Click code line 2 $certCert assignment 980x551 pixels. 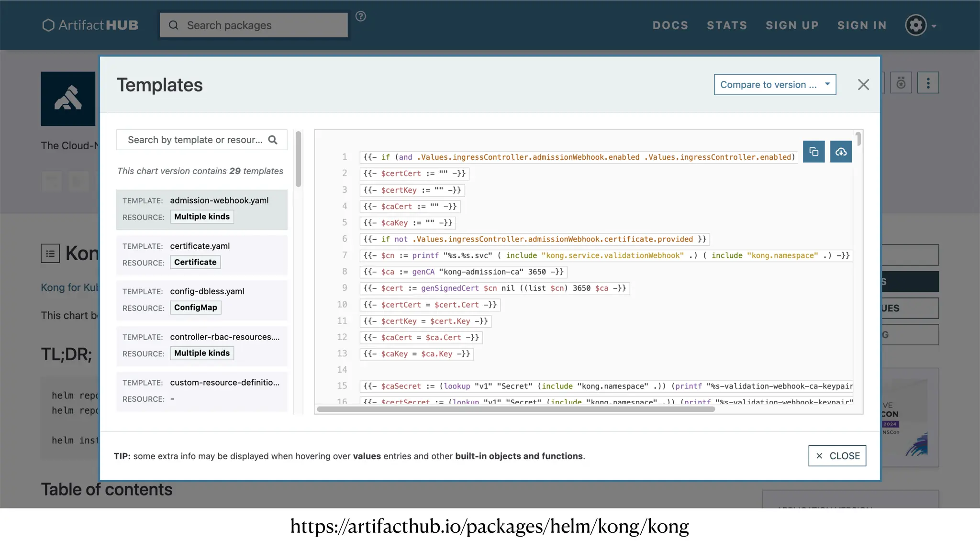tap(414, 174)
